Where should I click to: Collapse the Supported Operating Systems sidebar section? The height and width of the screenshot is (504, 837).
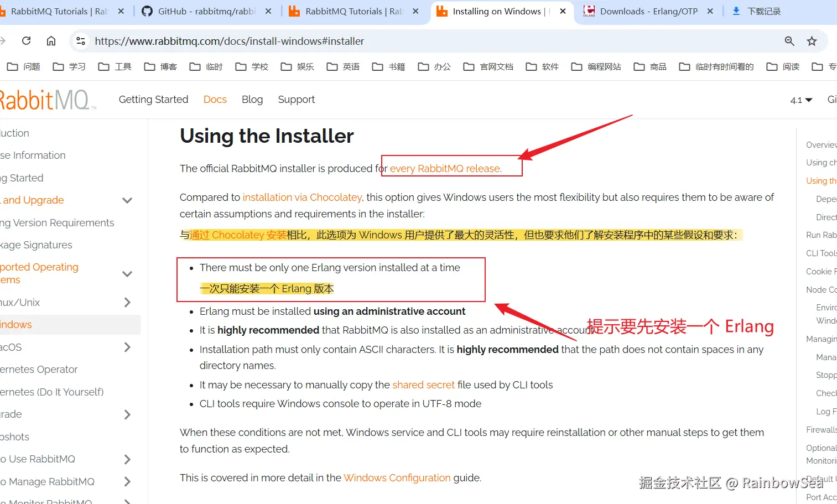coord(127,273)
